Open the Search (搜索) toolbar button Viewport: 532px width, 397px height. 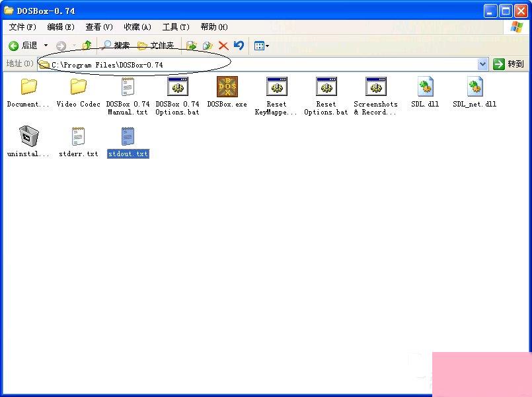pyautogui.click(x=116, y=45)
